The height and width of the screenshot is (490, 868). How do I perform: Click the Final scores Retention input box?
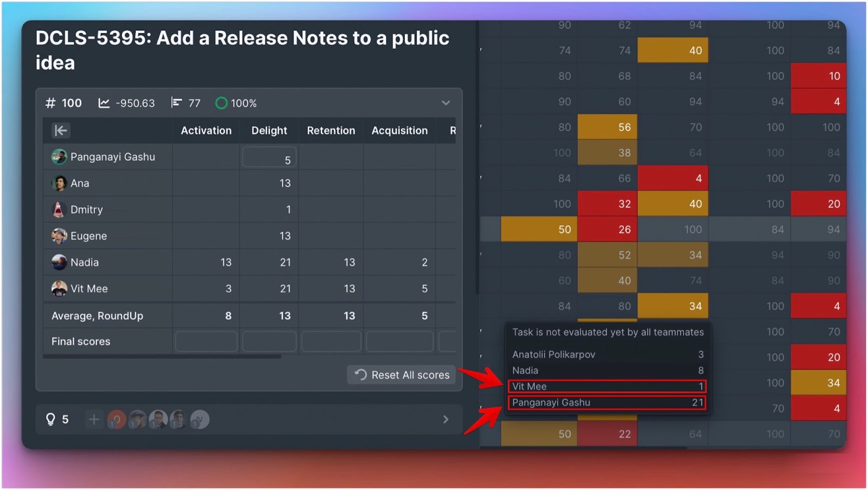click(331, 342)
